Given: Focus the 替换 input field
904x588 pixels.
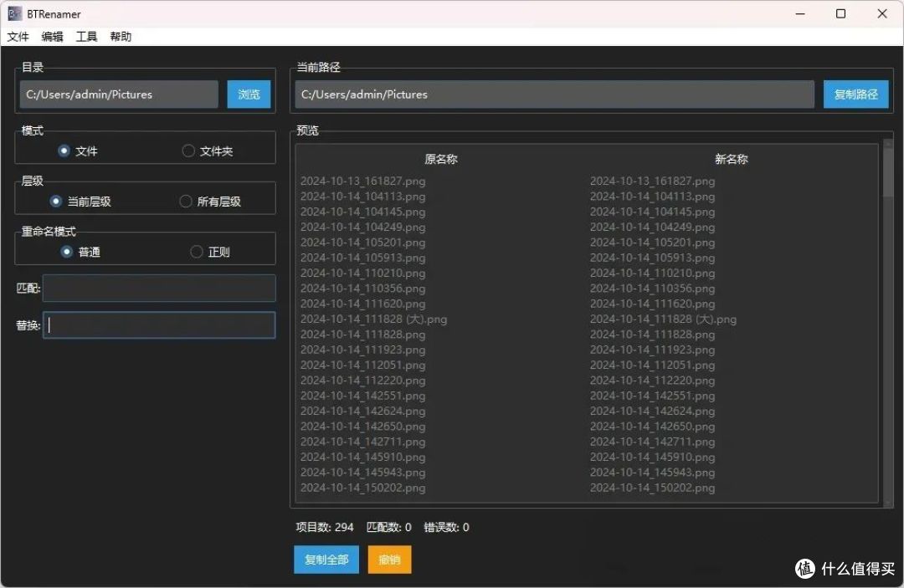Looking at the screenshot, I should click(x=159, y=325).
